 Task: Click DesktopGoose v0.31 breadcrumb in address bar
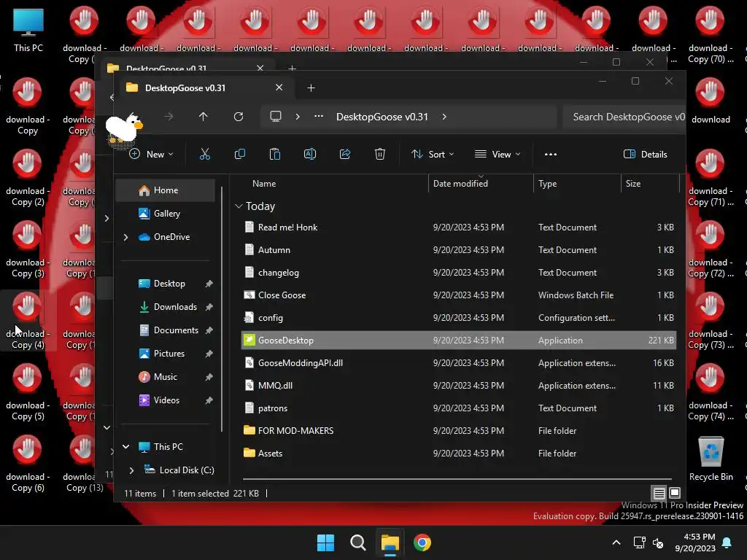point(382,117)
